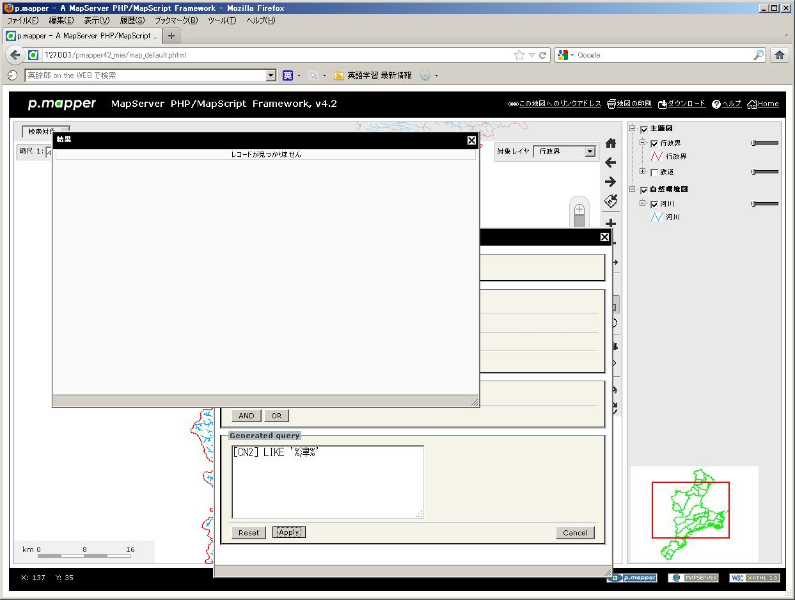Click the zoom to full extent home icon
The width and height of the screenshot is (795, 600).
coord(610,143)
